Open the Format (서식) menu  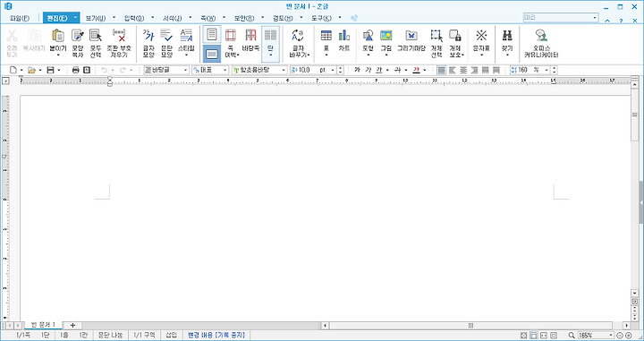[172, 18]
